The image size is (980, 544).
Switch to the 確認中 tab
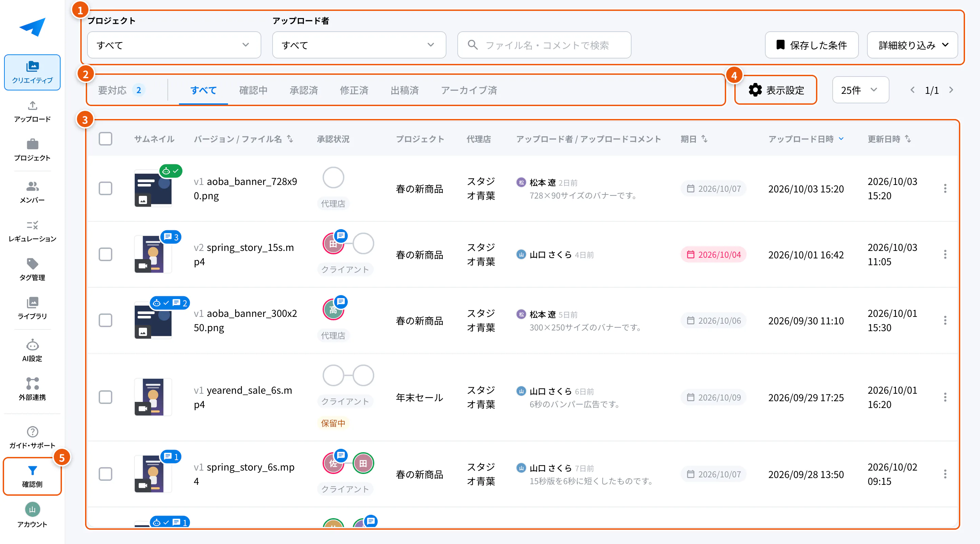254,90
